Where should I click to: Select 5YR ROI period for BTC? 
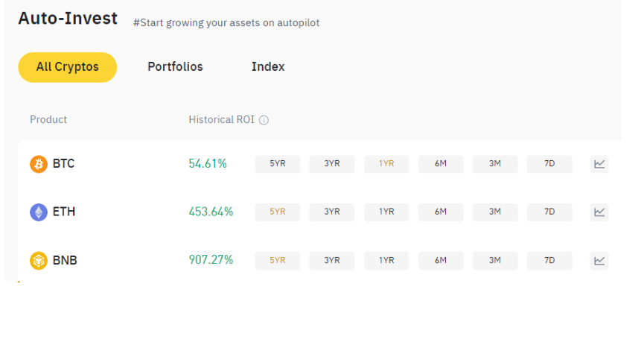[278, 164]
